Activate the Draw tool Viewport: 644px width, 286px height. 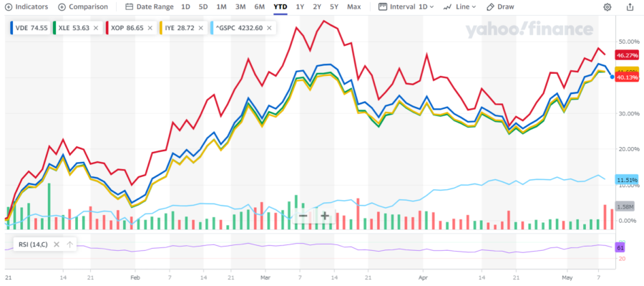(x=500, y=7)
